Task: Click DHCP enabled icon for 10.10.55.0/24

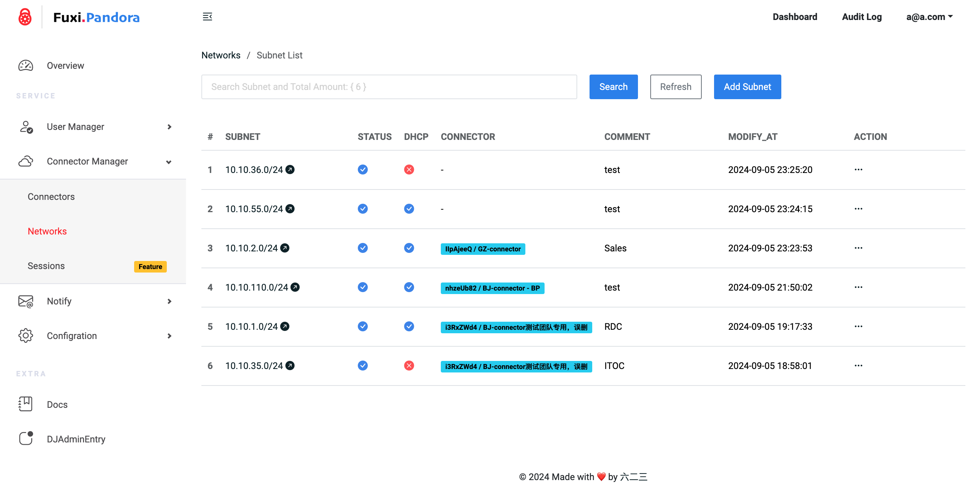Action: [409, 209]
